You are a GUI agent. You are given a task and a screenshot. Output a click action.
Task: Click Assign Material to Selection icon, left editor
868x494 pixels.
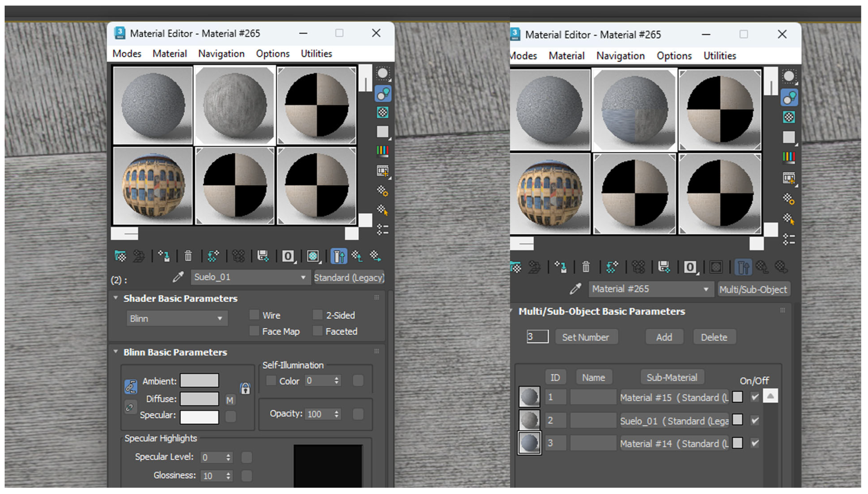tap(164, 256)
